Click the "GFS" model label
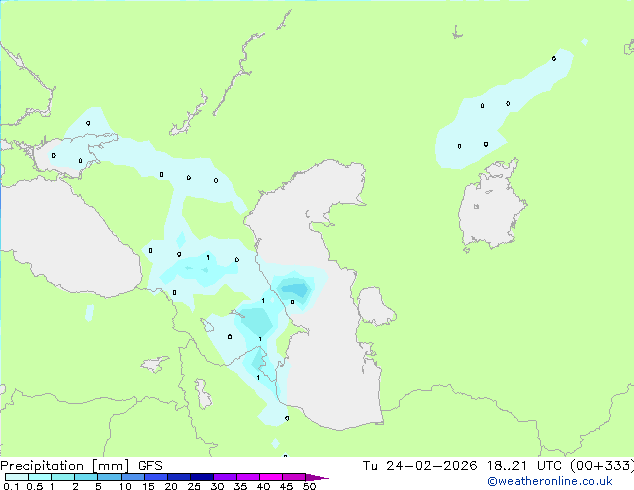The height and width of the screenshot is (490, 634). 150,466
